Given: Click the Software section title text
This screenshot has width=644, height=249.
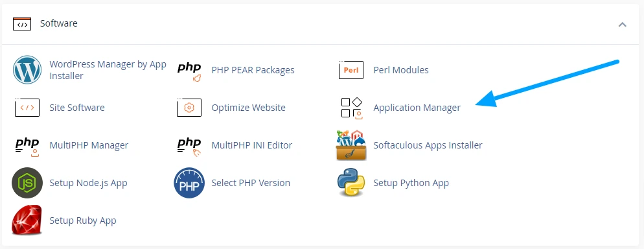Looking at the screenshot, I should click(59, 23).
